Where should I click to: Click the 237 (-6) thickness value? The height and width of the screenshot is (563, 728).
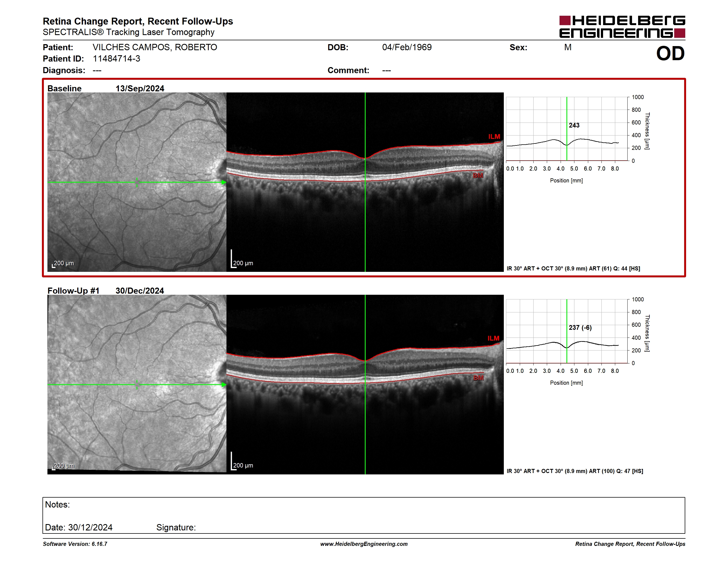pos(580,328)
